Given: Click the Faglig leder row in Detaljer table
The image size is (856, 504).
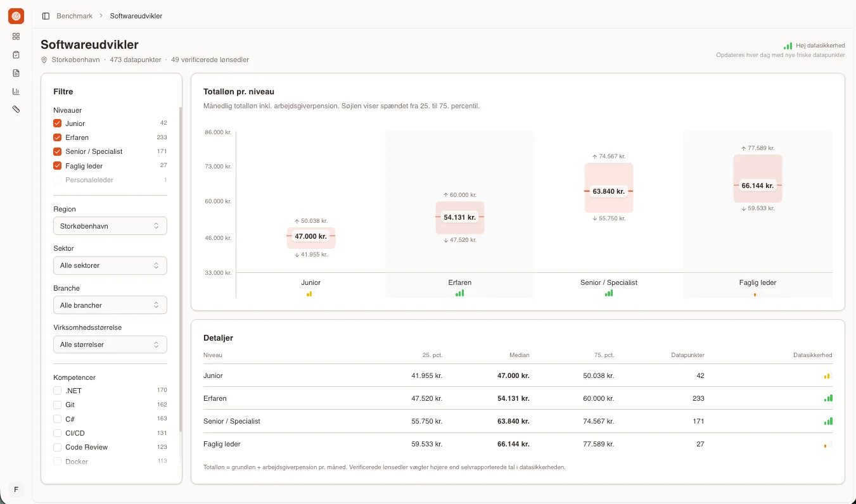Looking at the screenshot, I should point(518,444).
